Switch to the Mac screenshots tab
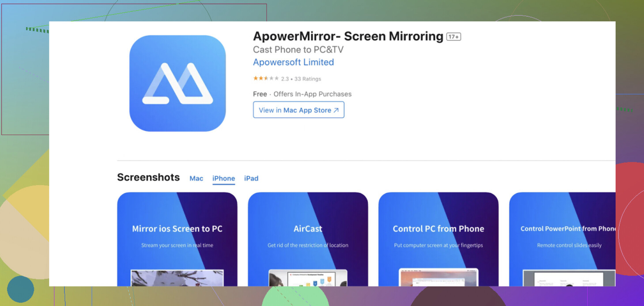 tap(196, 178)
